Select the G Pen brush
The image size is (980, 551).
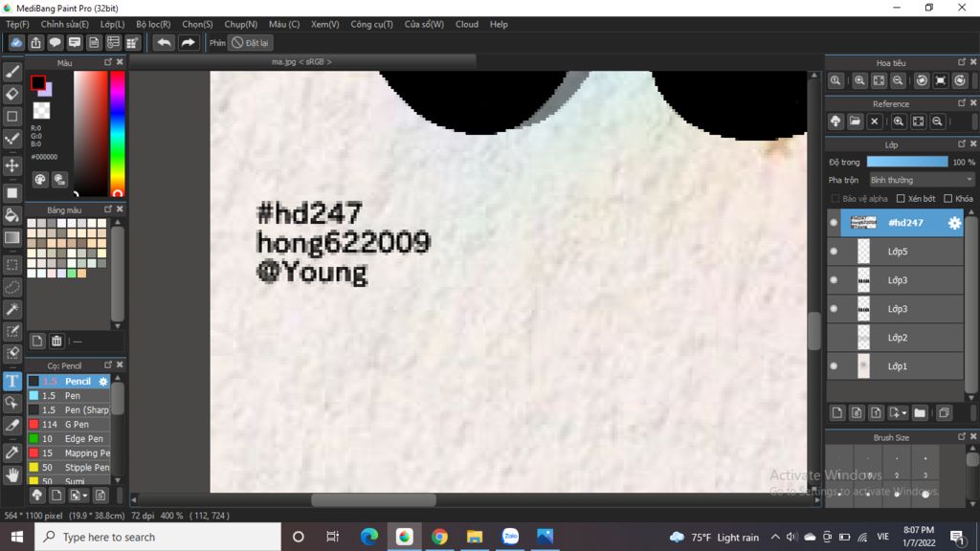point(77,425)
